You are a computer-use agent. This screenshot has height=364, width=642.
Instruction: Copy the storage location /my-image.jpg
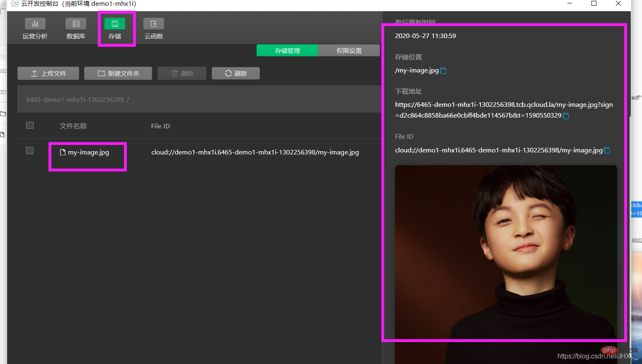click(443, 71)
